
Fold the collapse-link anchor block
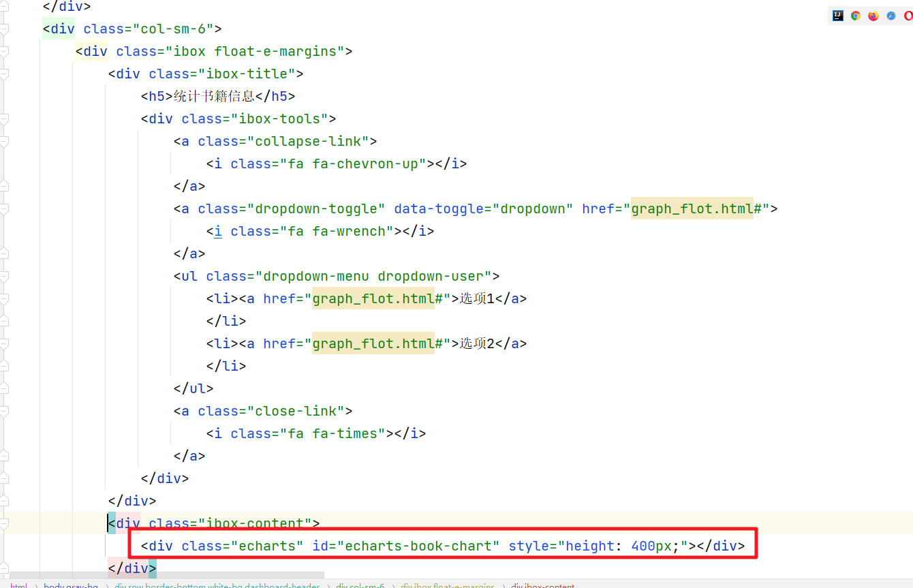pos(4,141)
